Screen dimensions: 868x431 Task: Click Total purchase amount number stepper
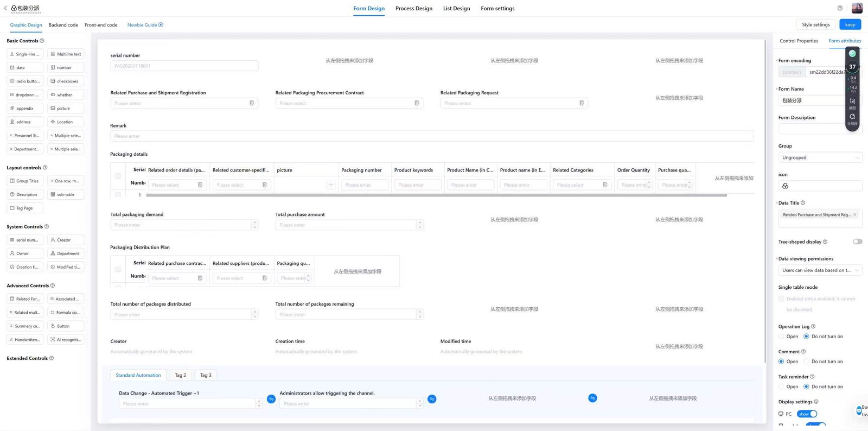point(420,225)
